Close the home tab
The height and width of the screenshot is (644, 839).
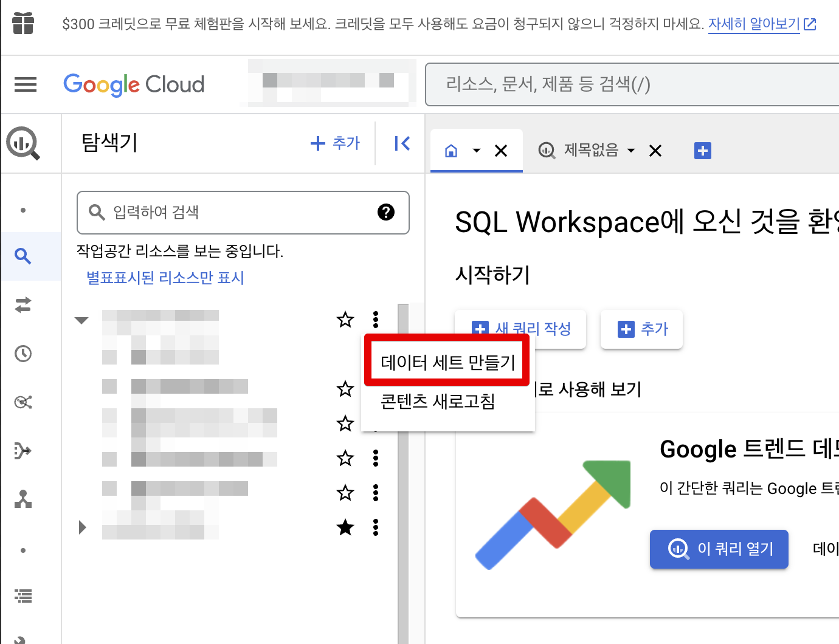coord(501,151)
